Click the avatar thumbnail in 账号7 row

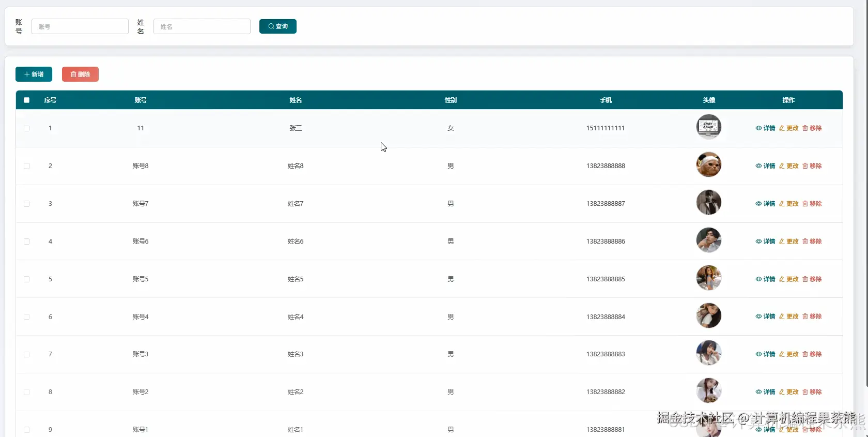click(709, 202)
